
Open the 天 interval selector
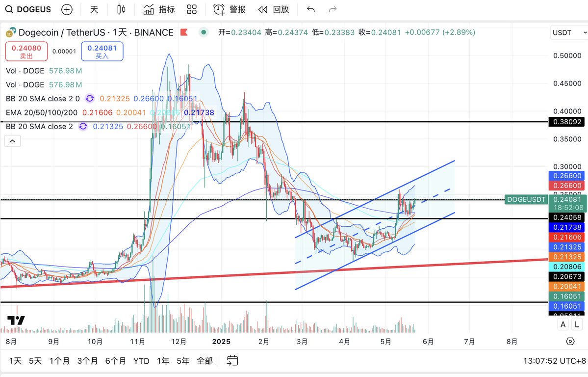pyautogui.click(x=94, y=9)
